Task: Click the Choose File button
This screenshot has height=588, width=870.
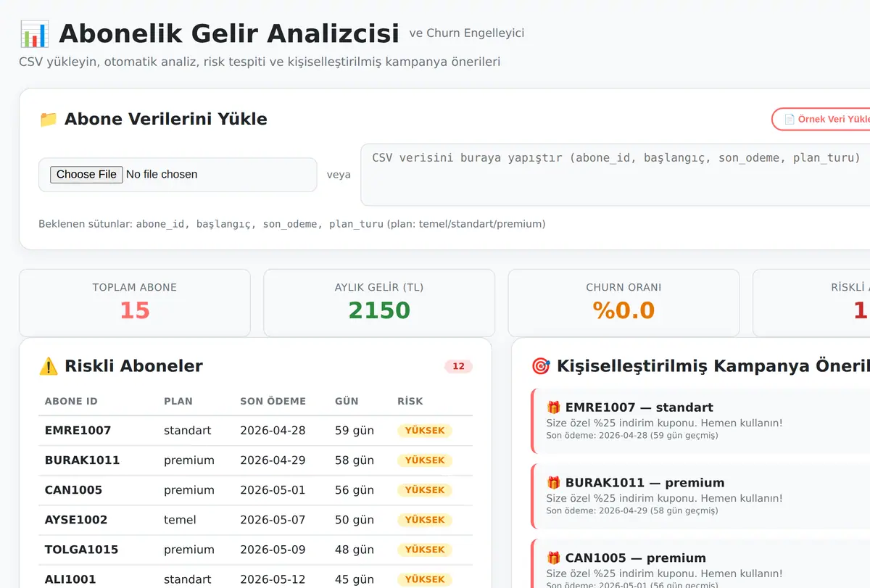Action: [x=86, y=174]
